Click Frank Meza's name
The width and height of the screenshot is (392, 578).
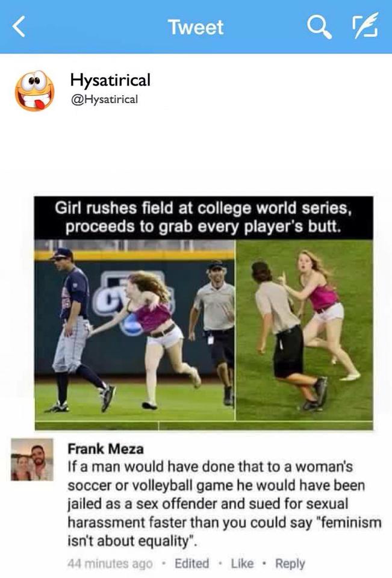[x=105, y=449]
